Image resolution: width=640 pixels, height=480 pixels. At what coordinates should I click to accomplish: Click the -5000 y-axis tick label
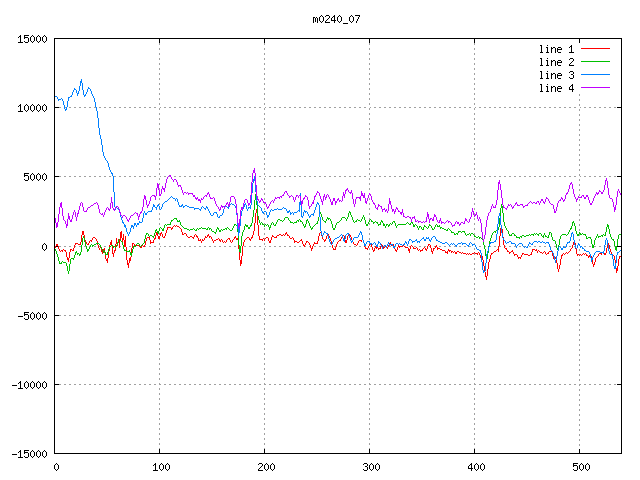tap(32, 315)
